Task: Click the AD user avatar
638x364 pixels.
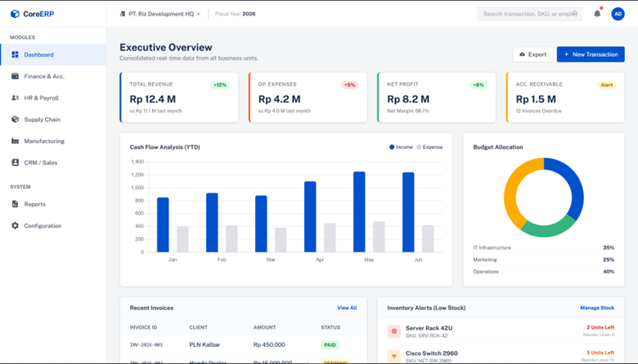Action: click(618, 14)
